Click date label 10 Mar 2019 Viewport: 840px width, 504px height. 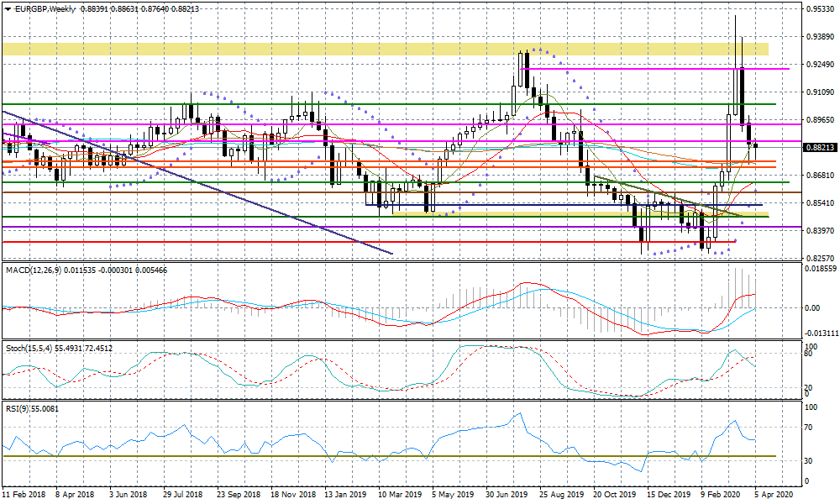click(400, 495)
